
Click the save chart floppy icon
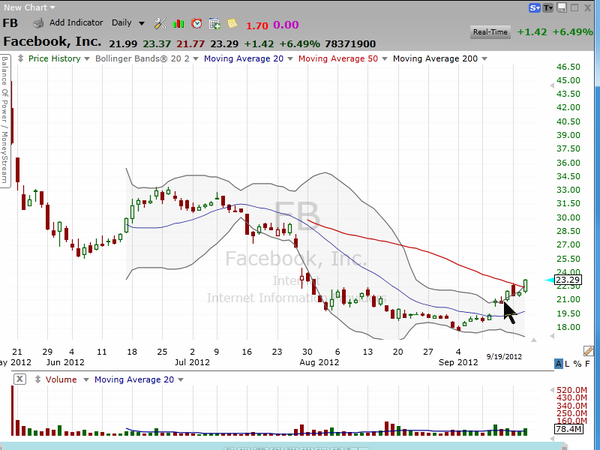pyautogui.click(x=561, y=8)
